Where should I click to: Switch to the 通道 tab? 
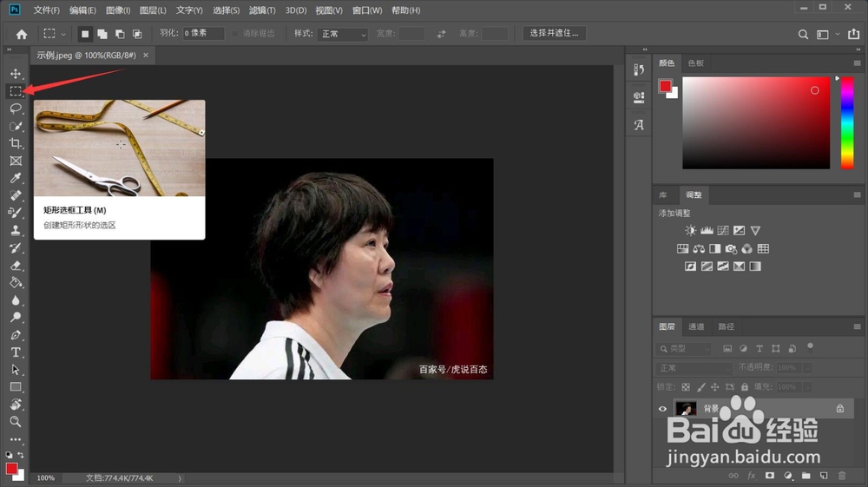click(696, 326)
